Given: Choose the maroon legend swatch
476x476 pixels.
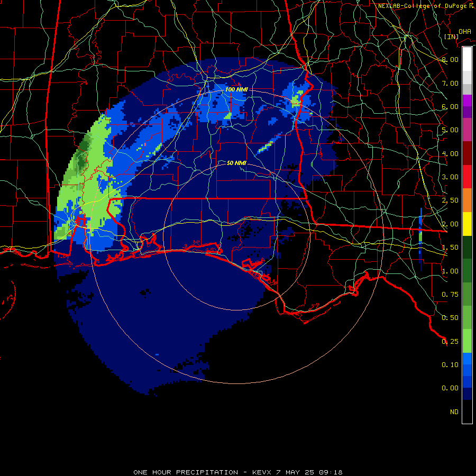Looking at the screenshot, I should 467,153.
